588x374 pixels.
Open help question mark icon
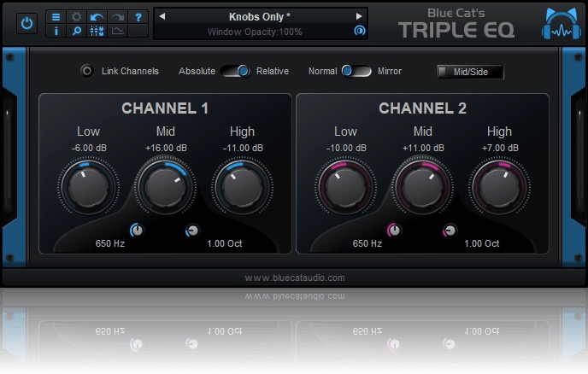138,17
